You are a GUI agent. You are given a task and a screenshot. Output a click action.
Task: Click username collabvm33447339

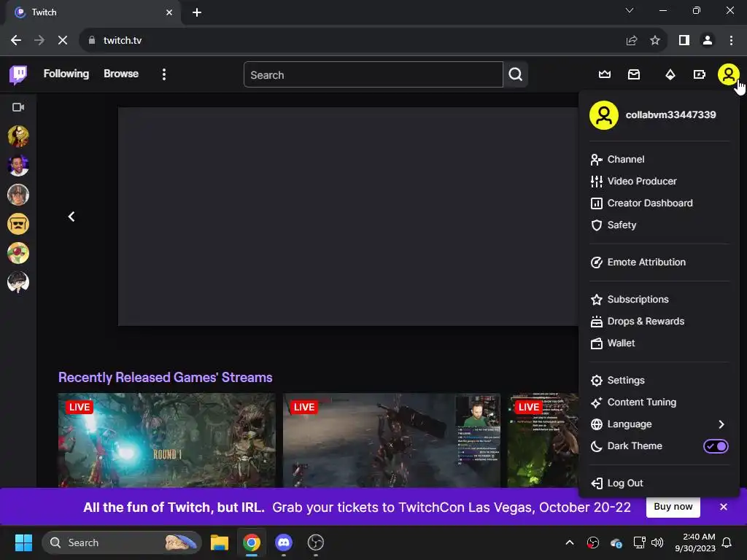click(670, 114)
